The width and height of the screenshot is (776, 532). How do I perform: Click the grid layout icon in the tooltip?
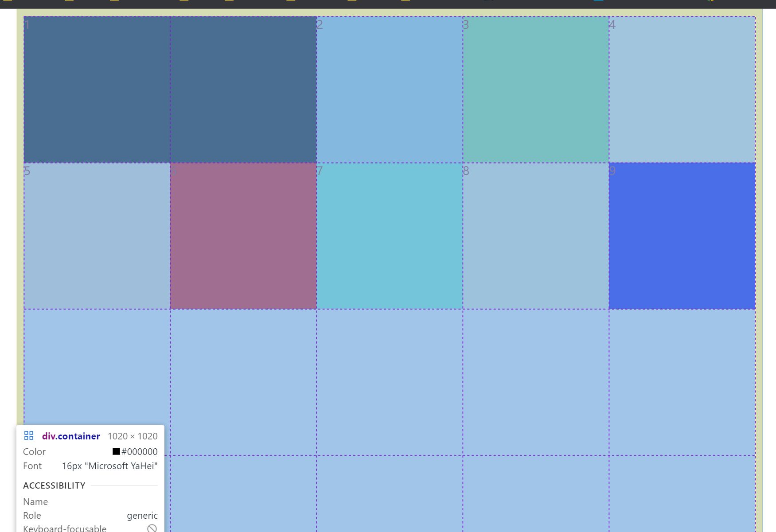coord(29,436)
